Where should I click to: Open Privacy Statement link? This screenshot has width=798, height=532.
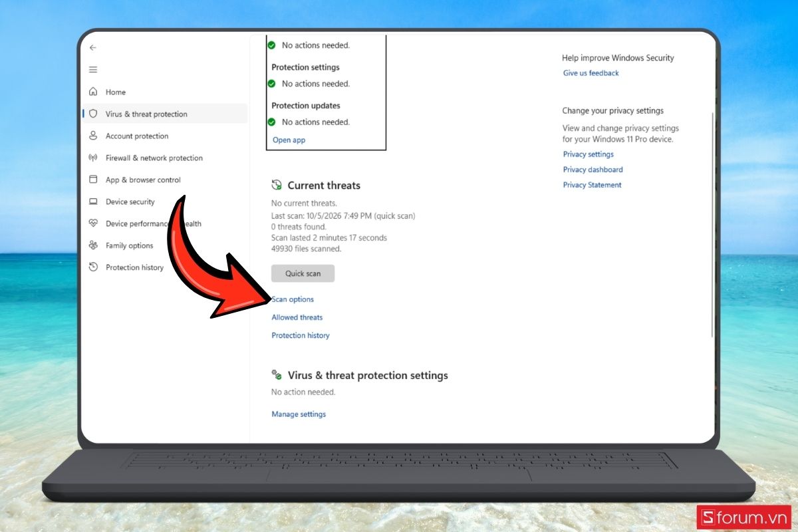[x=593, y=185]
